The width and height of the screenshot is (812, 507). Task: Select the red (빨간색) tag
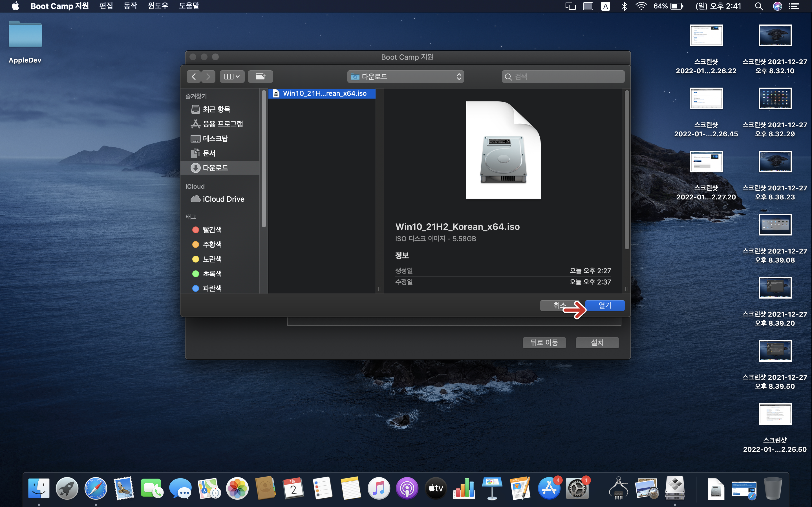click(212, 230)
